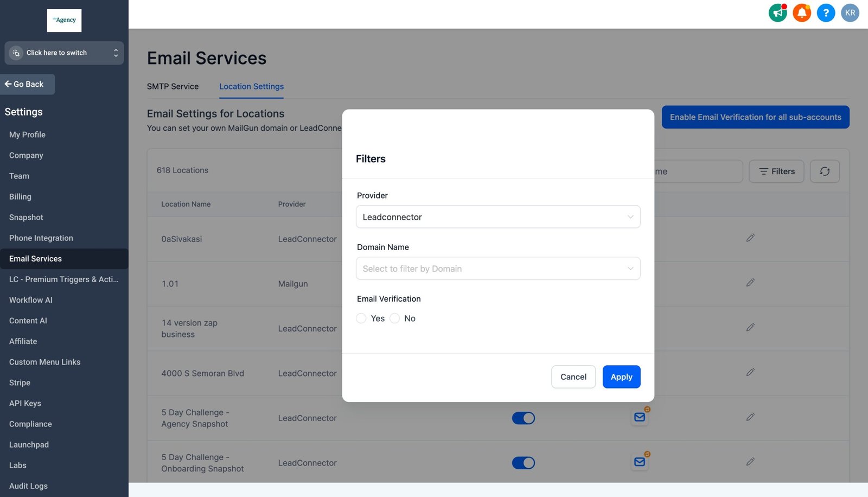
Task: Open Phone Integration in settings sidebar
Action: tap(41, 238)
